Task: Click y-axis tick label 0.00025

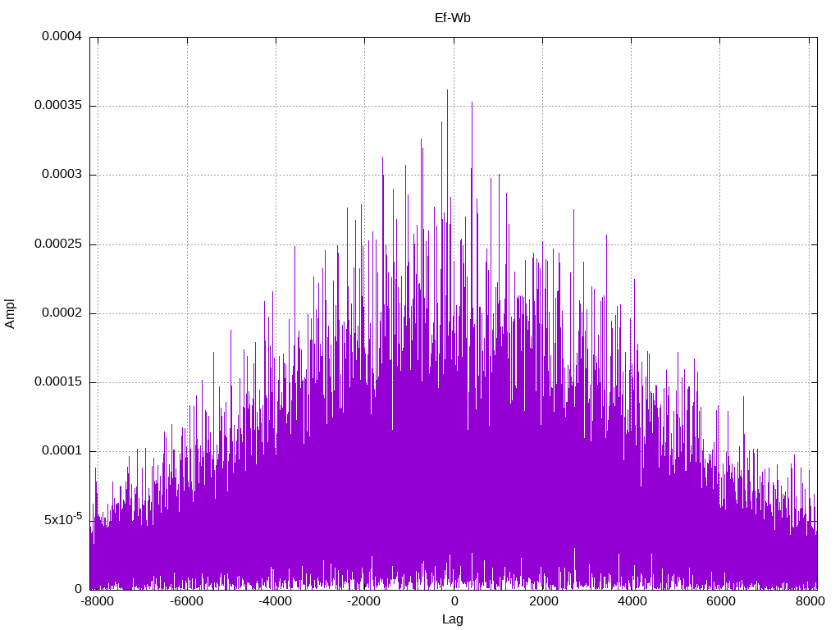Action: coord(58,244)
